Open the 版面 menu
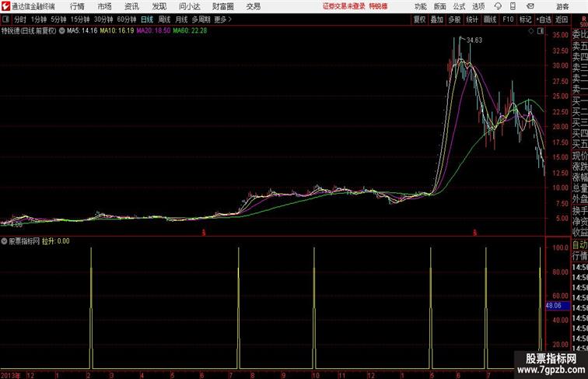Image resolution: width=588 pixels, height=379 pixels. tap(440, 6)
